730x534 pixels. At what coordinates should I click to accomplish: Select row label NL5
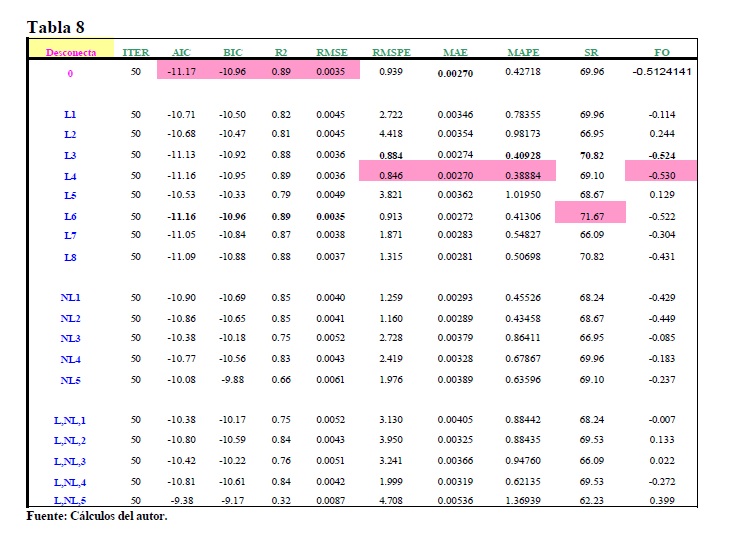(70, 380)
